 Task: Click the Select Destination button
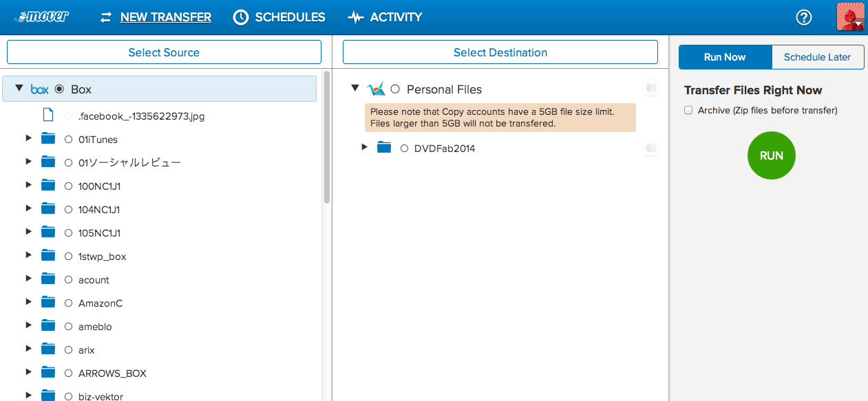point(500,52)
